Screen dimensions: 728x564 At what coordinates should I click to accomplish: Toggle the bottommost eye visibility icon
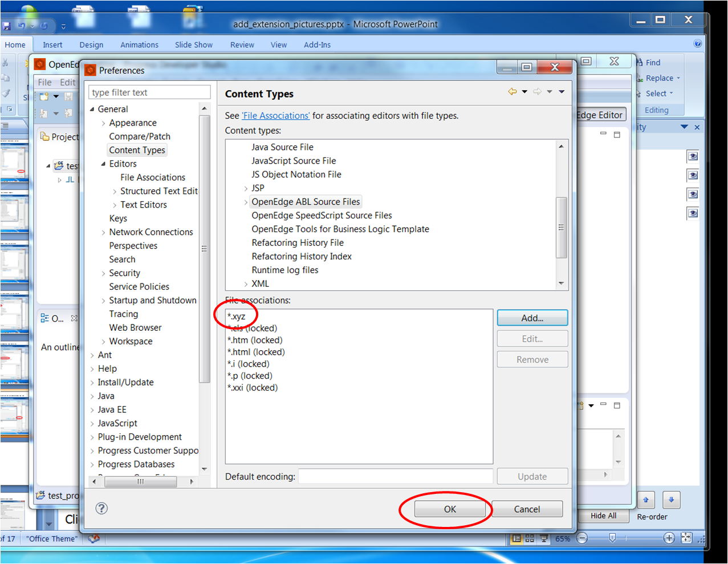pyautogui.click(x=693, y=213)
